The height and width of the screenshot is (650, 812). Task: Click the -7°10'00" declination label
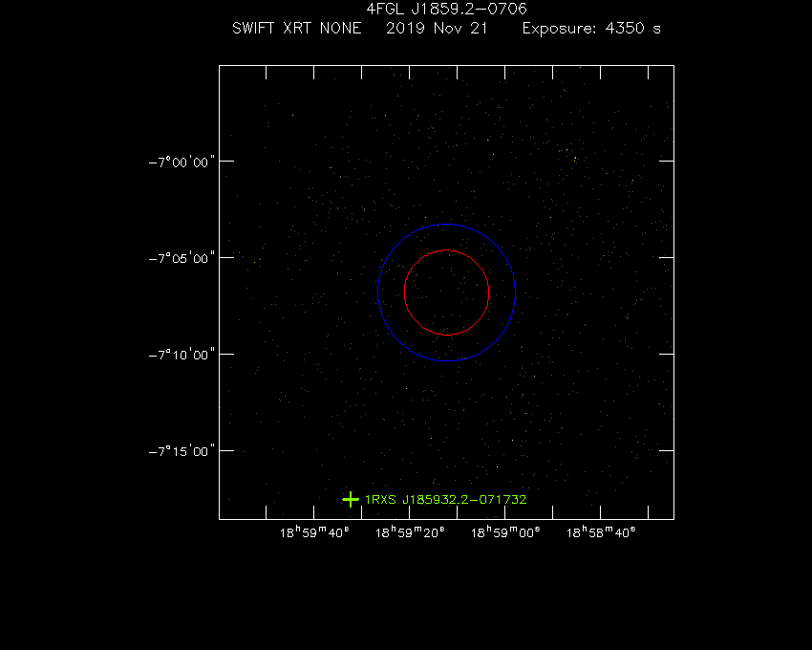pos(182,355)
